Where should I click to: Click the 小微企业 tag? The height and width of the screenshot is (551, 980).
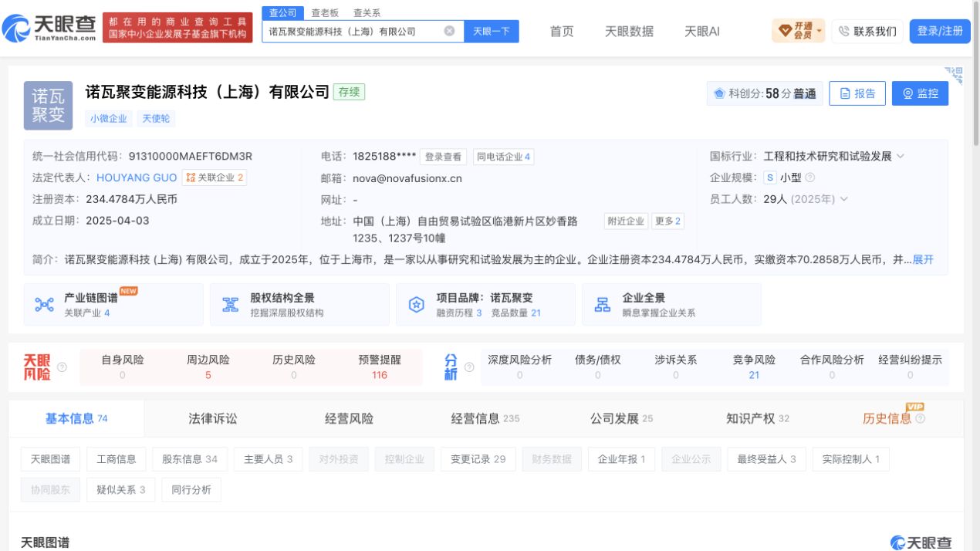click(x=109, y=119)
